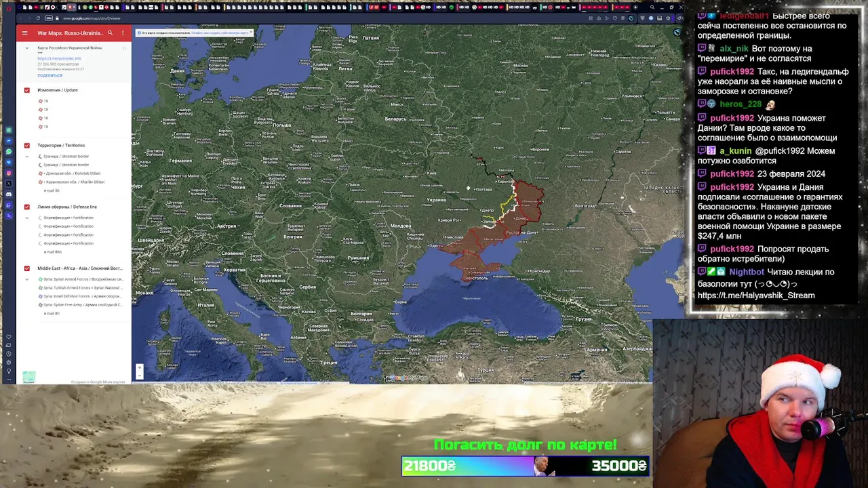Select the Syrian Armed Forces layer item
The width and height of the screenshot is (868, 488).
(81, 279)
